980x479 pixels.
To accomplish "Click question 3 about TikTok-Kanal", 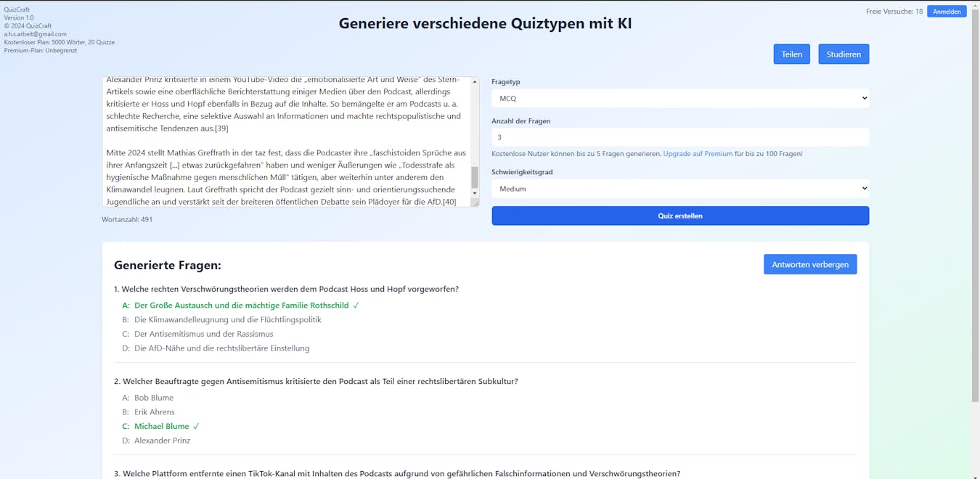I will tap(397, 473).
